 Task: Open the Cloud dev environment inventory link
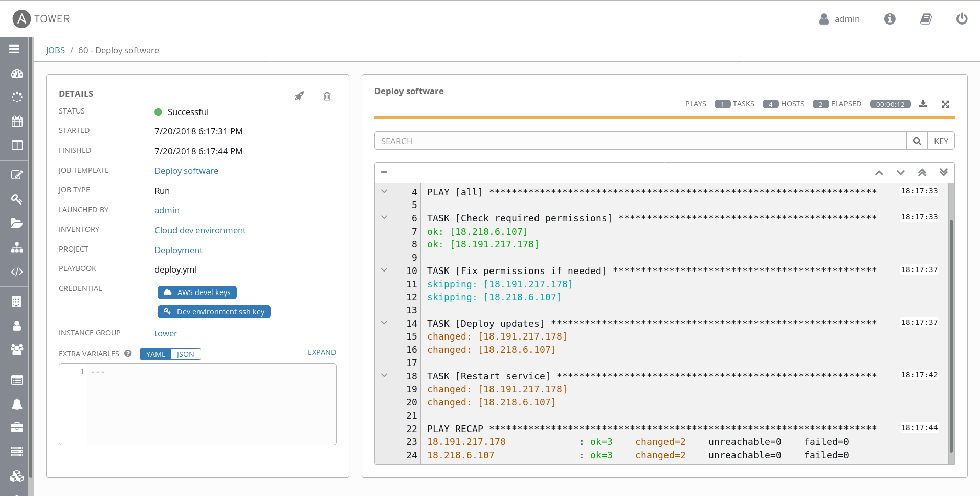tap(199, 230)
